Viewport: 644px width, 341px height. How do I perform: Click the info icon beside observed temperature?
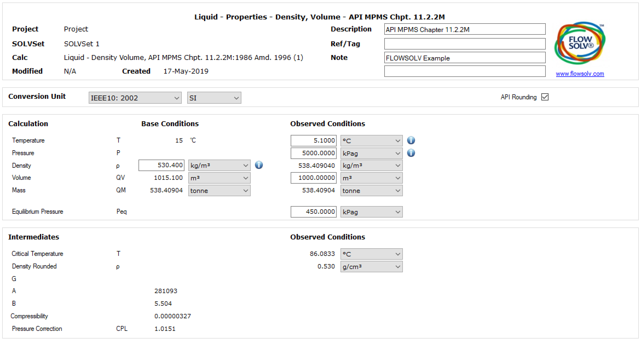[411, 140]
